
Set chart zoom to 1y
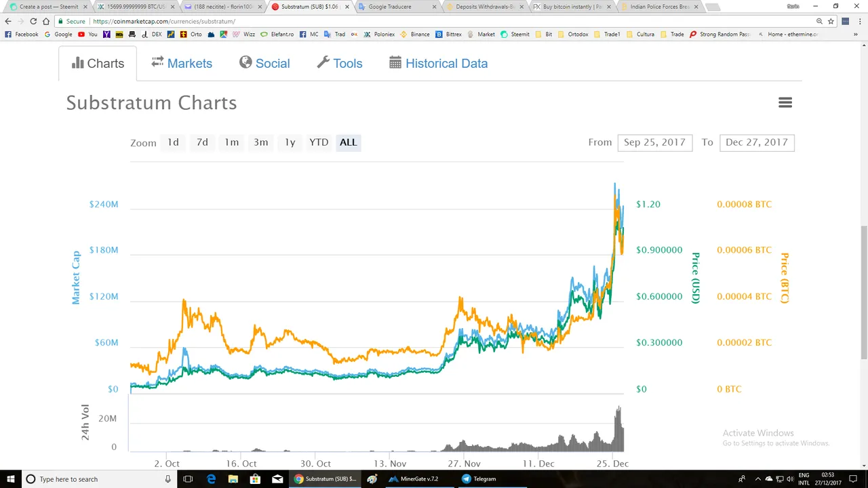coord(290,142)
